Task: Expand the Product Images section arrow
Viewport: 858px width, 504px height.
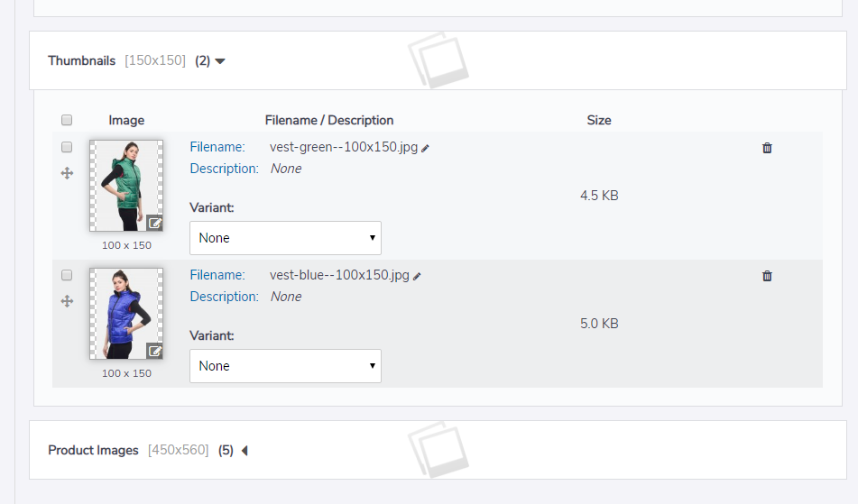Action: click(244, 451)
